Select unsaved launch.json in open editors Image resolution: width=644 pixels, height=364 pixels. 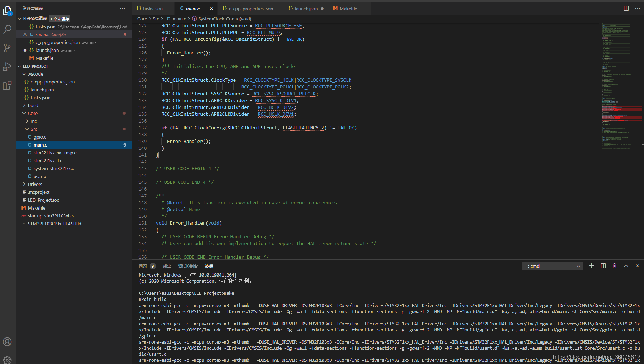point(74,50)
